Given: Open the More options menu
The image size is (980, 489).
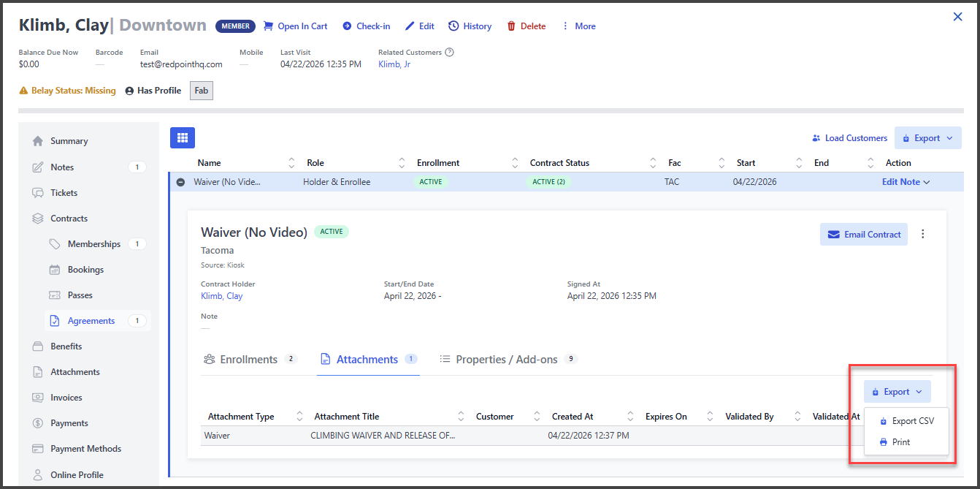Looking at the screenshot, I should click(578, 26).
